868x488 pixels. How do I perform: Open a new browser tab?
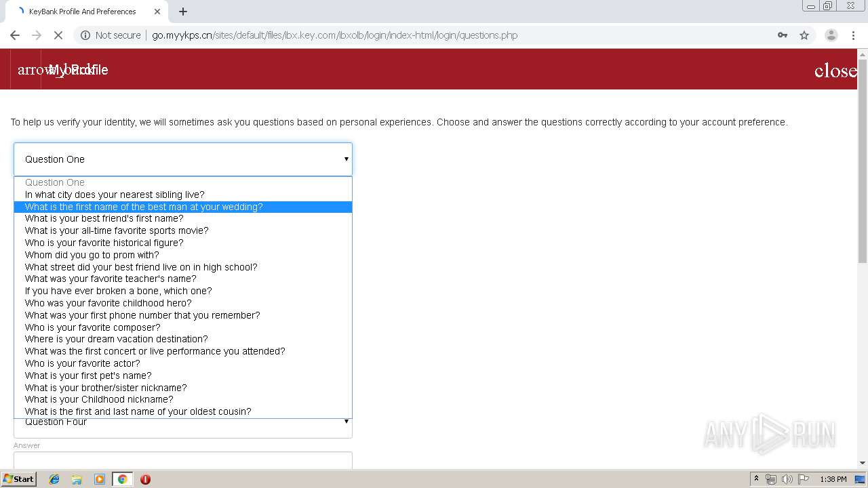183,12
